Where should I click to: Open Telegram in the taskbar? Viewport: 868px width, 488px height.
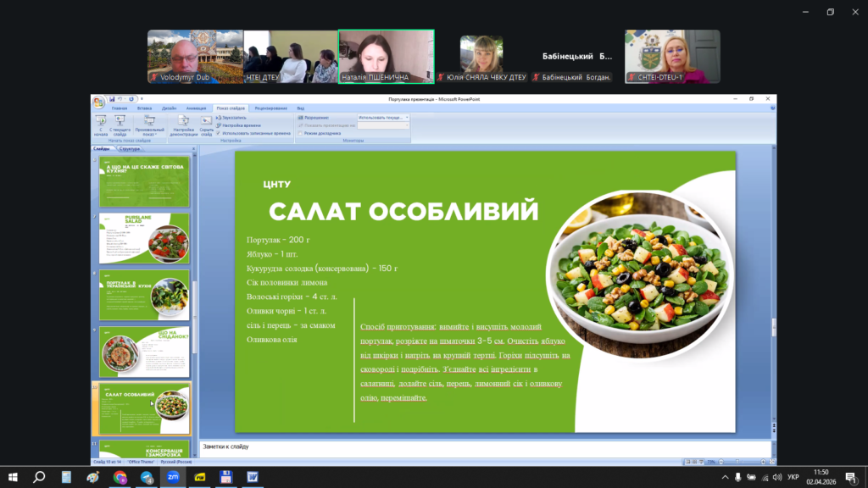click(x=147, y=477)
